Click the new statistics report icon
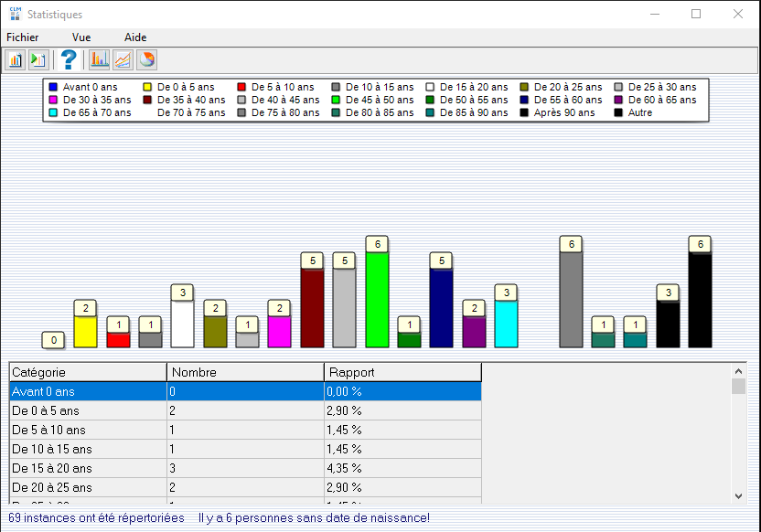 (x=15, y=60)
